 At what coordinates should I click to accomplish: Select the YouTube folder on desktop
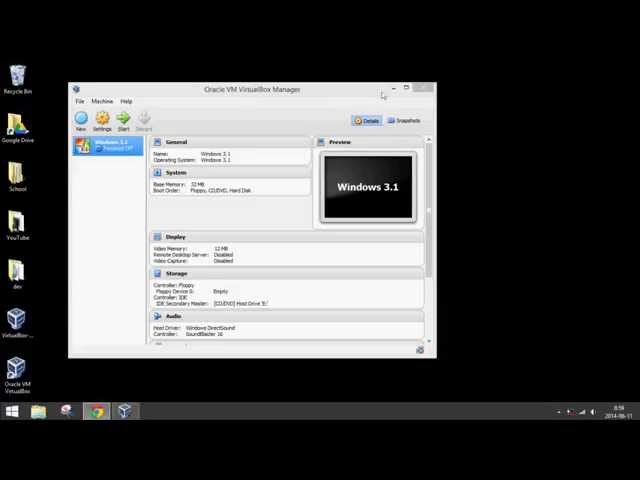click(18, 225)
